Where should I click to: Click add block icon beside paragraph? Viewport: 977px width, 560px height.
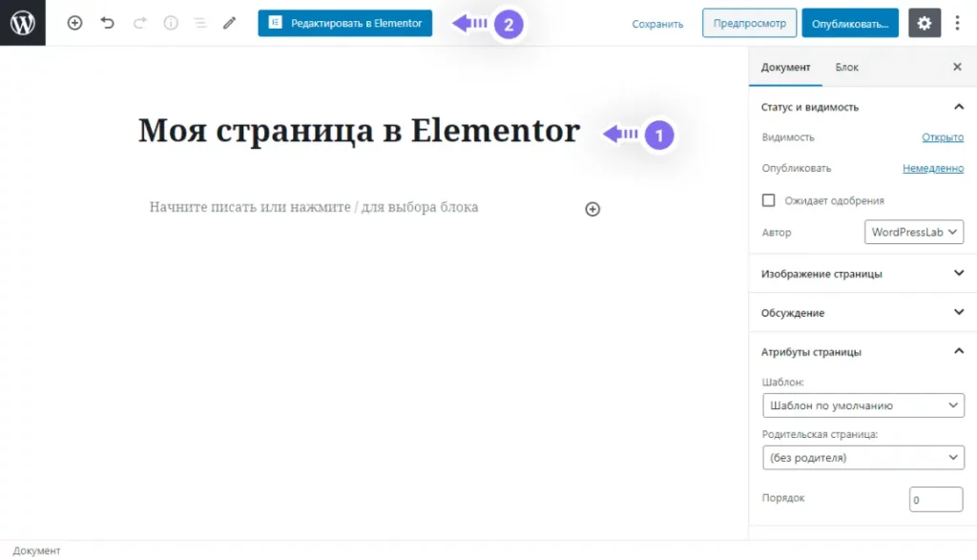point(592,209)
